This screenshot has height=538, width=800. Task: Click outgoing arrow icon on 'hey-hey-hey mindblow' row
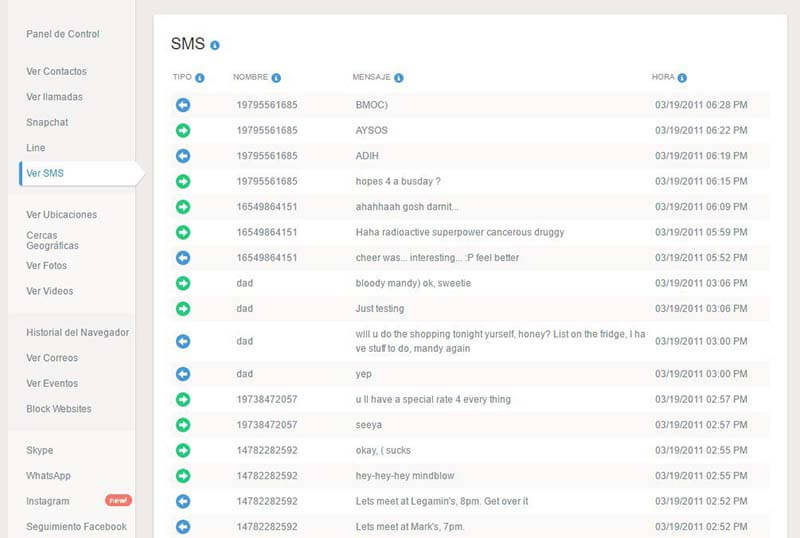point(183,476)
